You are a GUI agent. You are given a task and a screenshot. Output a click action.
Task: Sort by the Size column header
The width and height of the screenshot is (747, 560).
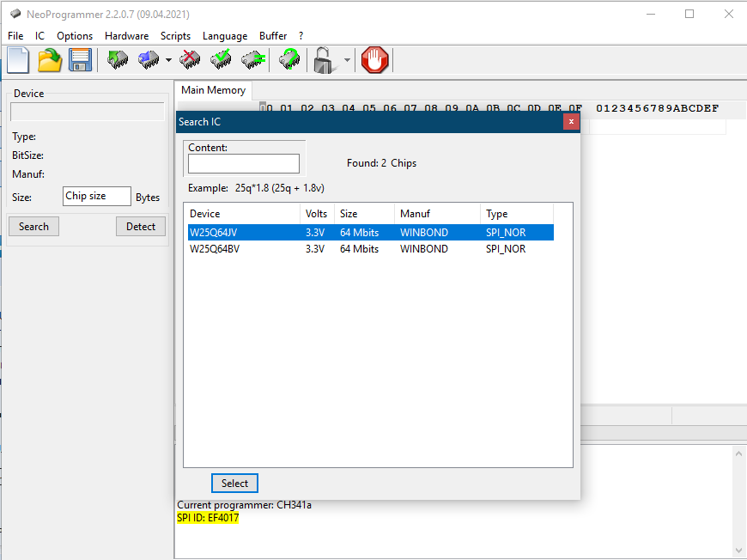click(364, 214)
